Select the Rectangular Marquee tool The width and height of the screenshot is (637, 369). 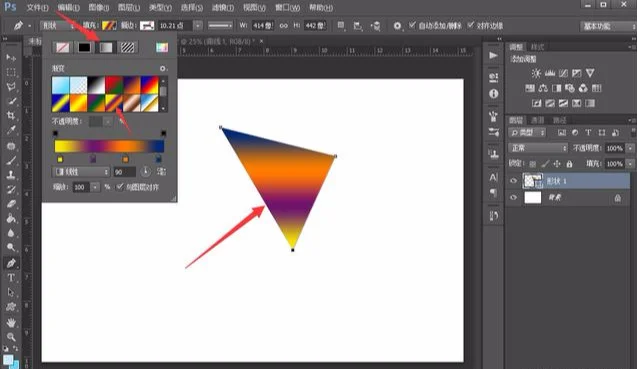[x=11, y=72]
